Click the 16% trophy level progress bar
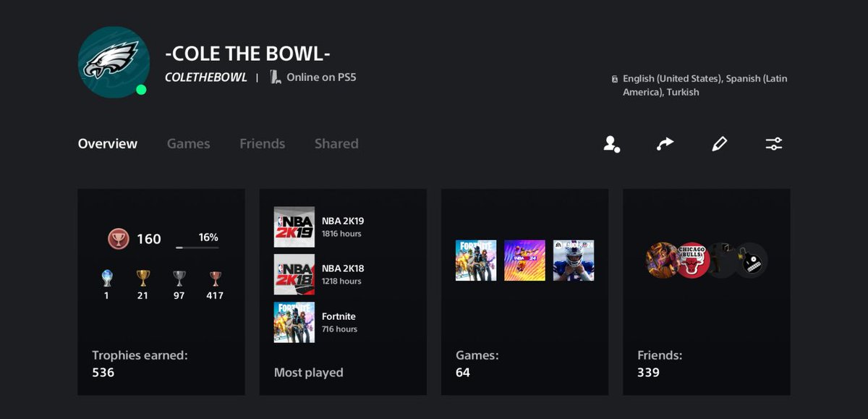 point(197,247)
